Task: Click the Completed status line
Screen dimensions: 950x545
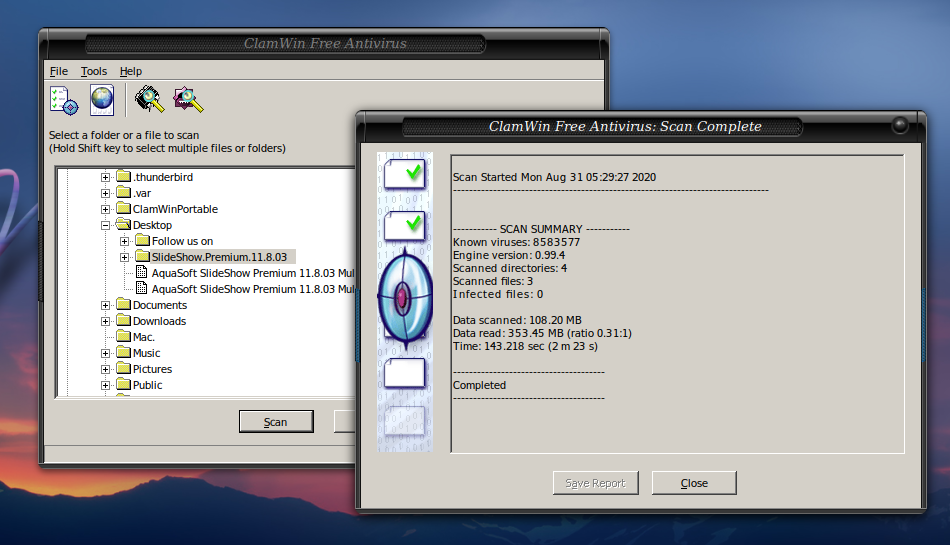Action: (x=479, y=385)
